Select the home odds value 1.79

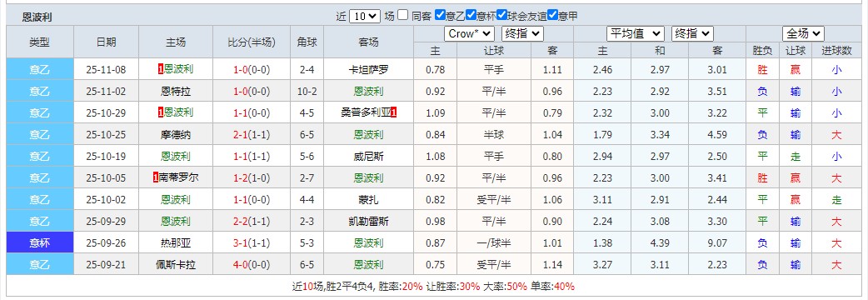pos(602,134)
